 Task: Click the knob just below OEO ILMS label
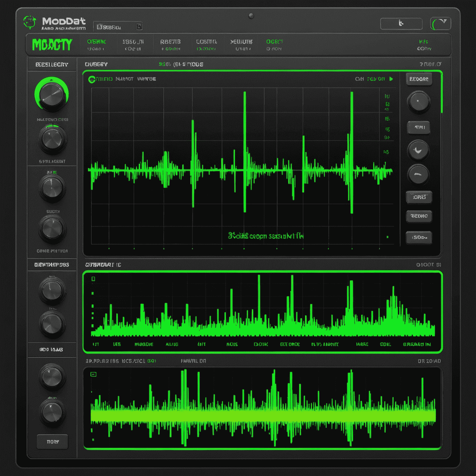pyautogui.click(x=52, y=376)
